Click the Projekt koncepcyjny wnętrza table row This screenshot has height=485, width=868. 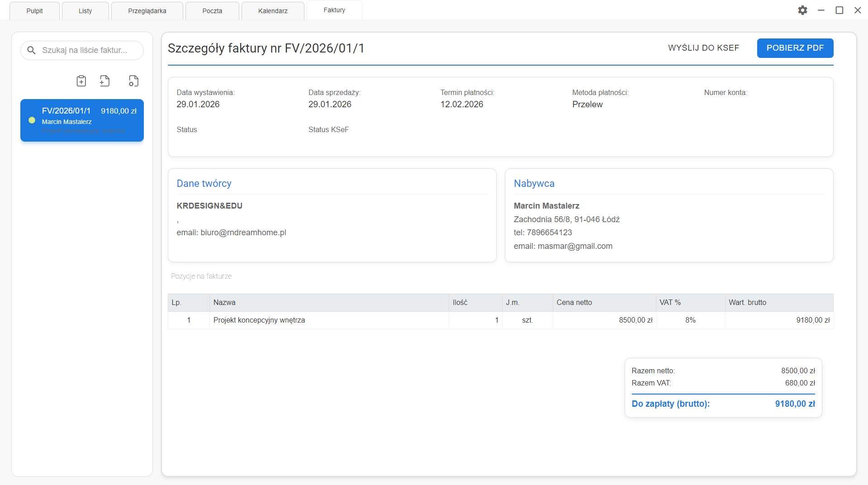tap(329, 320)
